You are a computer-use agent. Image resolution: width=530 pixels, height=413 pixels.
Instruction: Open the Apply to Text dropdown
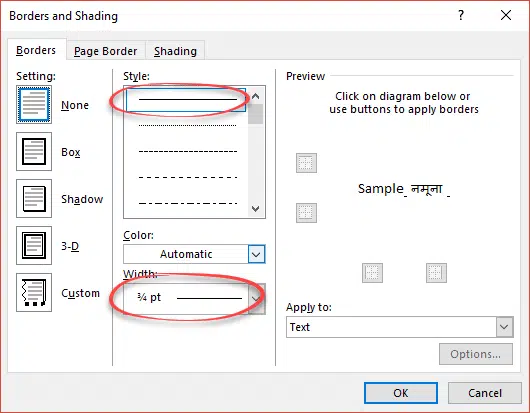point(400,327)
